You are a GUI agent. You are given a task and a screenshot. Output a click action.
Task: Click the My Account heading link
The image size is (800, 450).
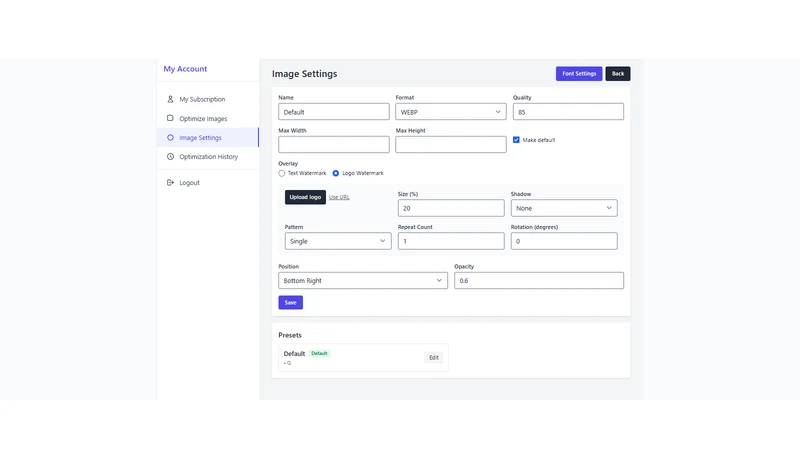185,69
